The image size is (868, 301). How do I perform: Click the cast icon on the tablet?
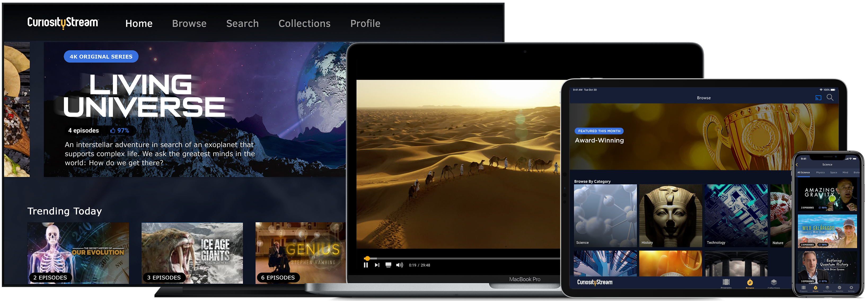point(818,98)
